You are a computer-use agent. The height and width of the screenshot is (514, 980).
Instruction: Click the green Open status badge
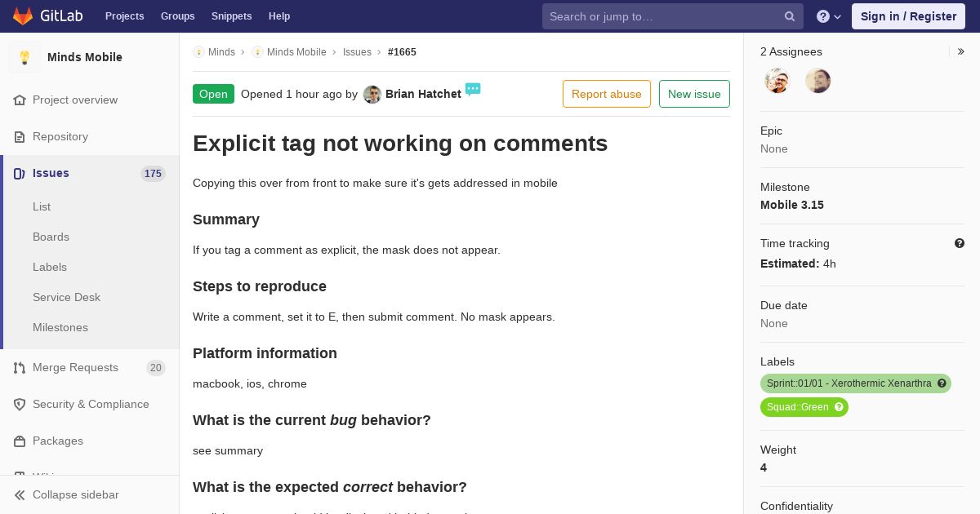click(213, 95)
